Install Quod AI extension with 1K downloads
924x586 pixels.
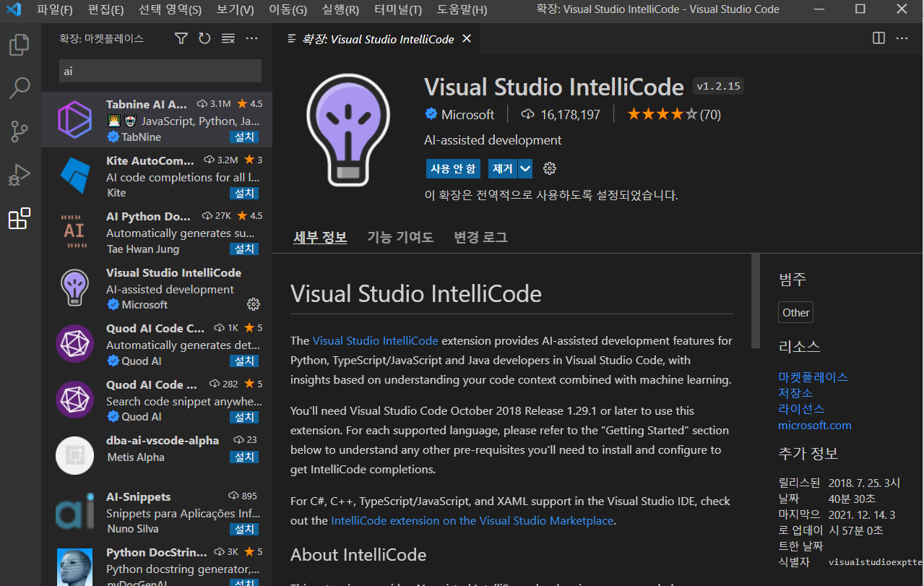coord(244,361)
